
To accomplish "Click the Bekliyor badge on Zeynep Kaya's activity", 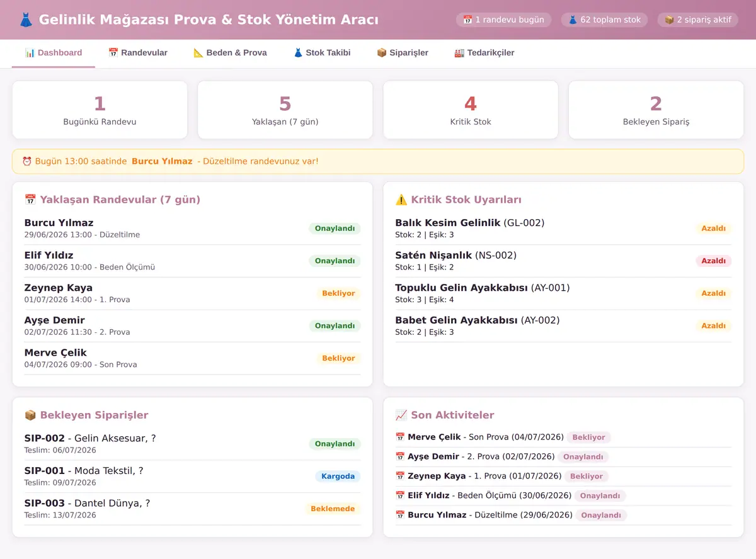I will (x=587, y=476).
